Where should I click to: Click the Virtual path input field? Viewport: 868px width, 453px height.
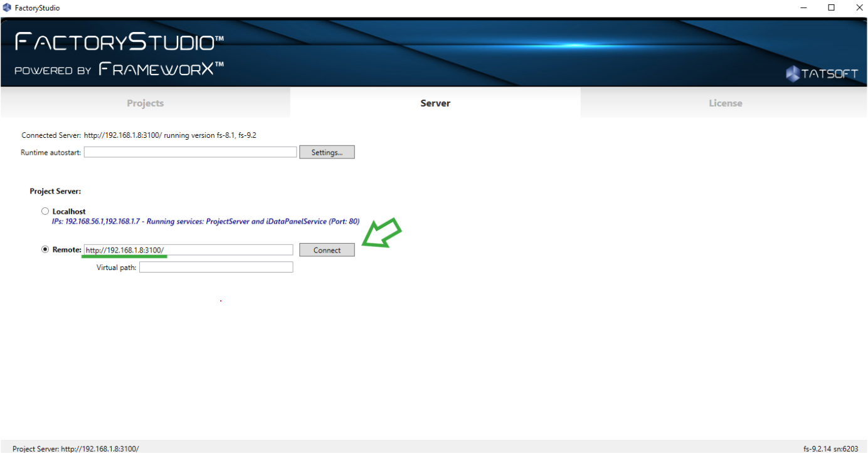coord(216,267)
